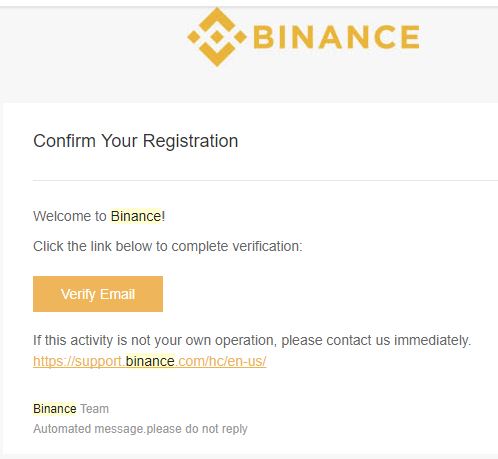
Task: Click the 'Welcome to' greeting text
Action: tap(70, 216)
